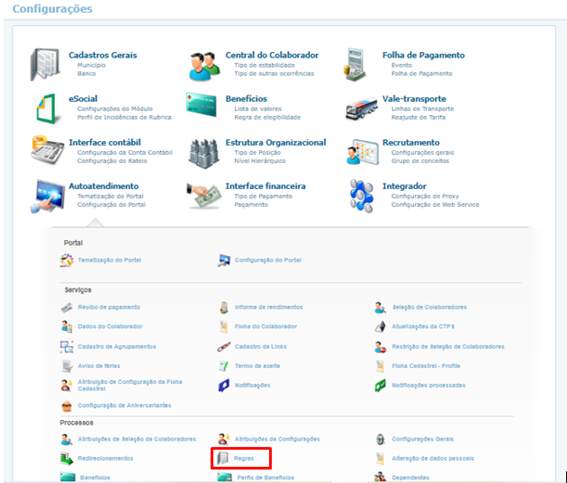Screen dimensions: 567x483
Task: Open the Central do Colaborador heading
Action: point(272,55)
